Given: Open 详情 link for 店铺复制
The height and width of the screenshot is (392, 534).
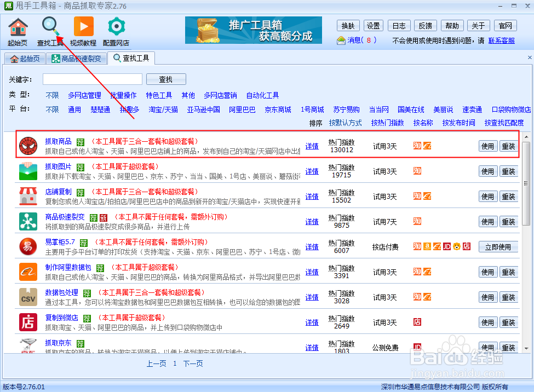Looking at the screenshot, I should 312,197.
